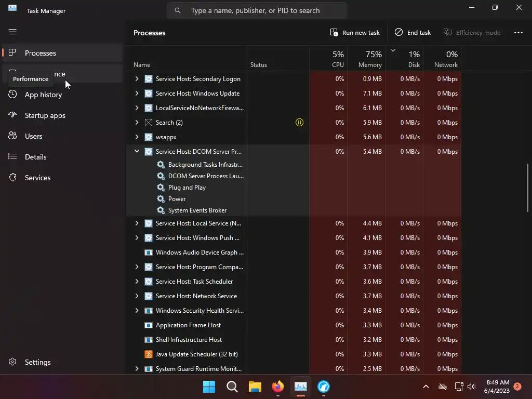The height and width of the screenshot is (399, 532).
Task: Click the Plug and Play gear icon
Action: [161, 187]
